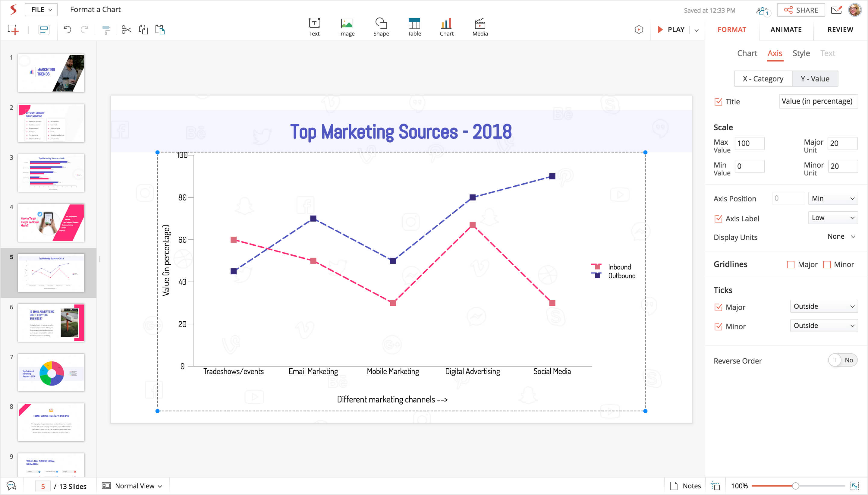Open the Axis Position Min dropdown

[833, 199]
